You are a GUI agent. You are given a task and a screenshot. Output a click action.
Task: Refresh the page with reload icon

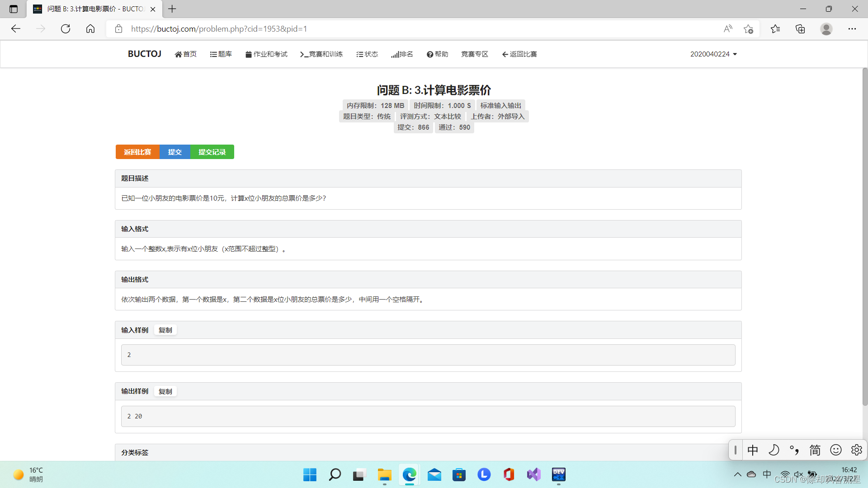tap(66, 29)
